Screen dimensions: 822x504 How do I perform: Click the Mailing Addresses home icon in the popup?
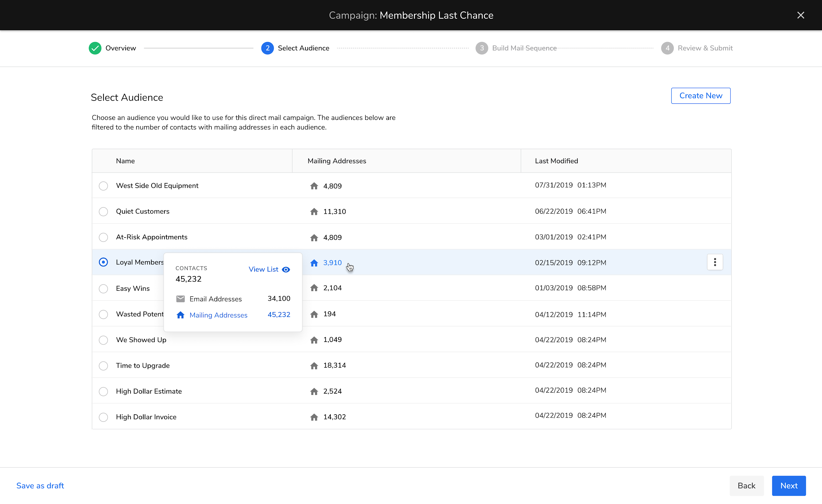pos(181,315)
